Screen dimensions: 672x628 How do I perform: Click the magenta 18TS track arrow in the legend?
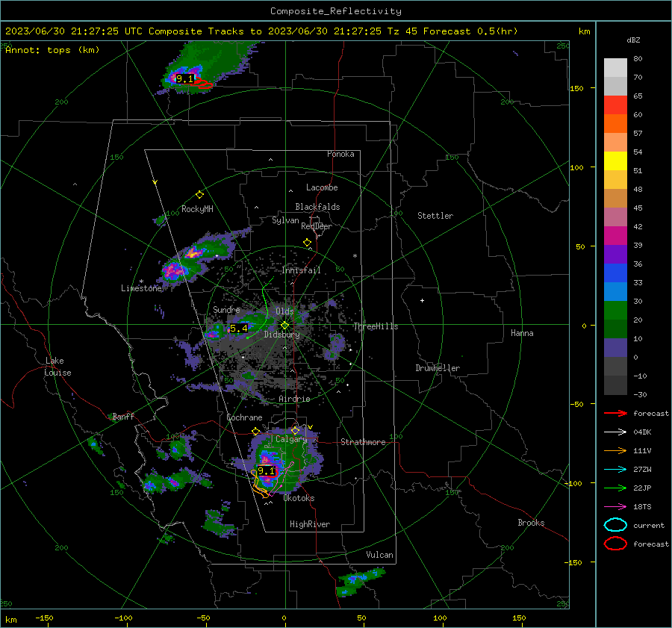[x=615, y=507]
